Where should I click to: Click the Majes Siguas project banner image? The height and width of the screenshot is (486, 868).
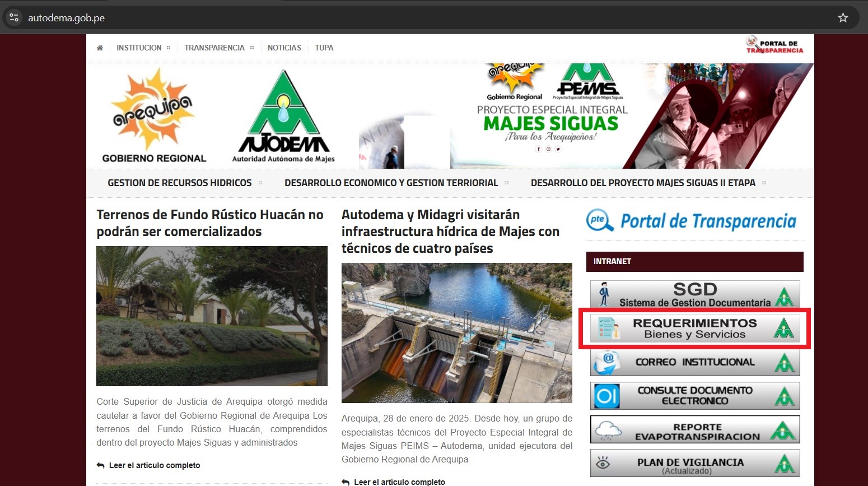click(x=586, y=116)
